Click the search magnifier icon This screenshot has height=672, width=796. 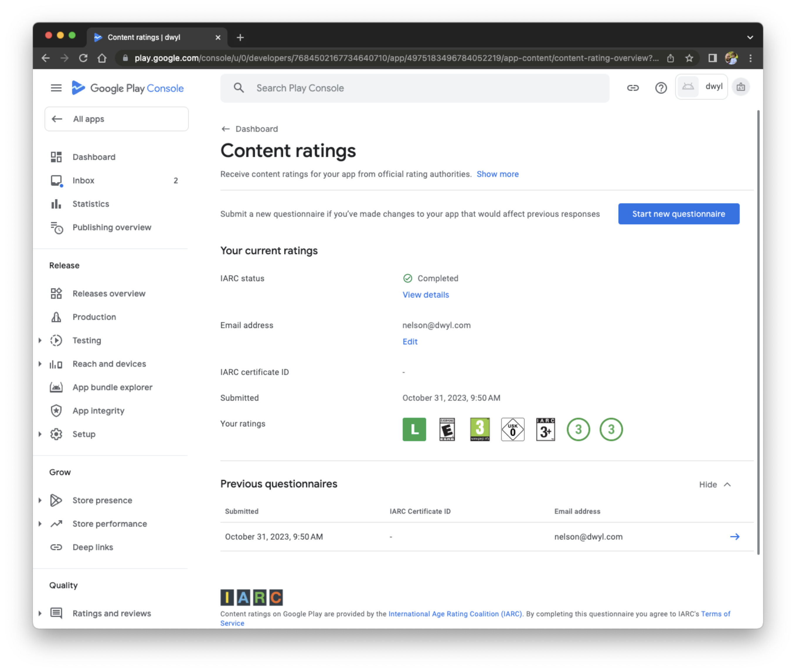(x=239, y=88)
